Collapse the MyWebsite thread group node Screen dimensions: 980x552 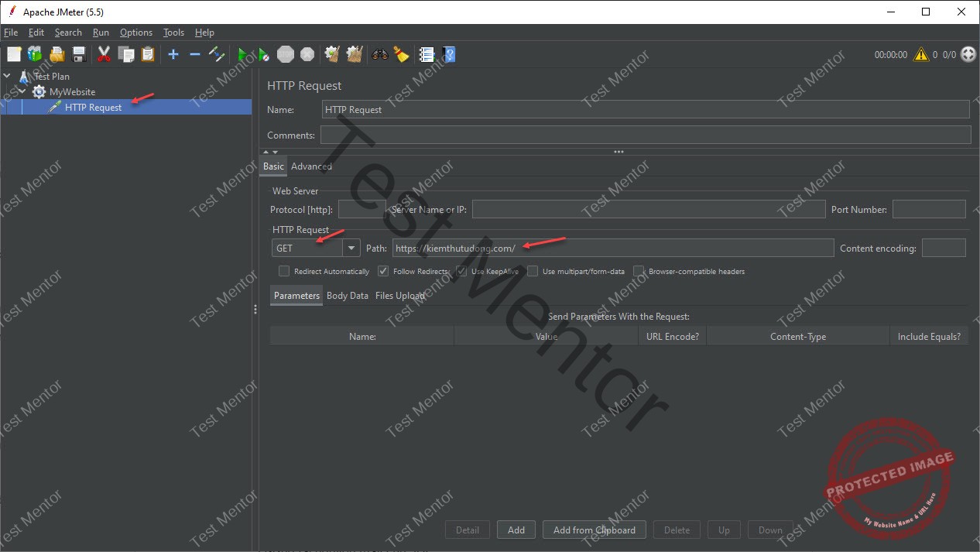22,91
